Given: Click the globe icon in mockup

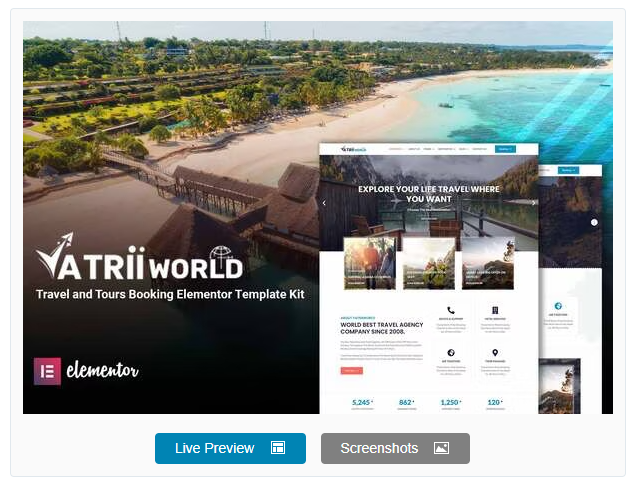Looking at the screenshot, I should [x=451, y=353].
